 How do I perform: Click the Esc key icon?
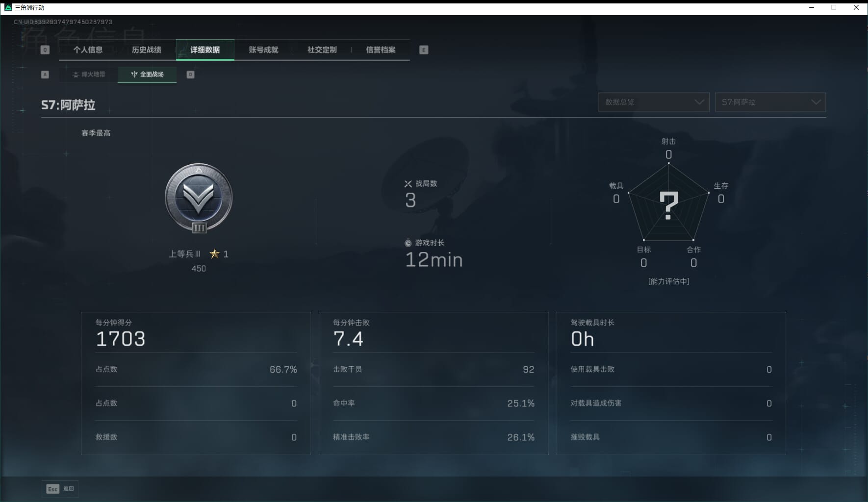52,489
